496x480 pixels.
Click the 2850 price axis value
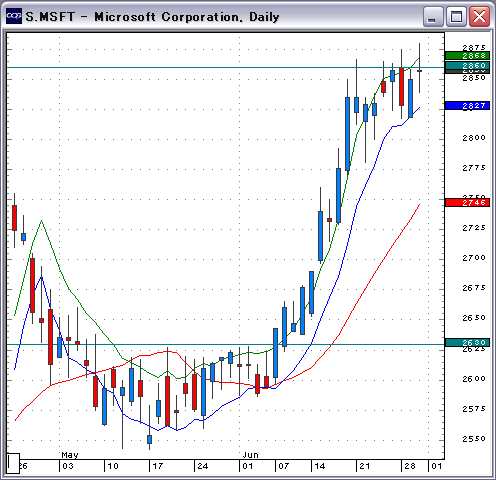[x=474, y=78]
